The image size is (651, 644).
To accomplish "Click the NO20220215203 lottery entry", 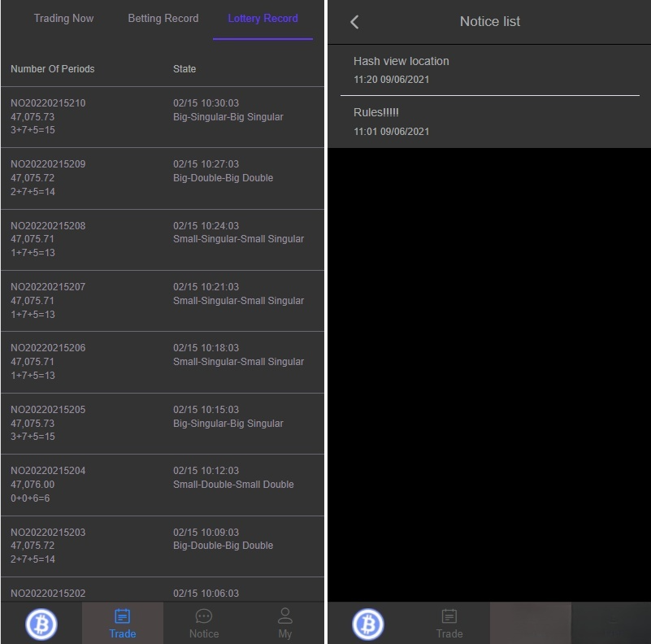I will pos(162,546).
